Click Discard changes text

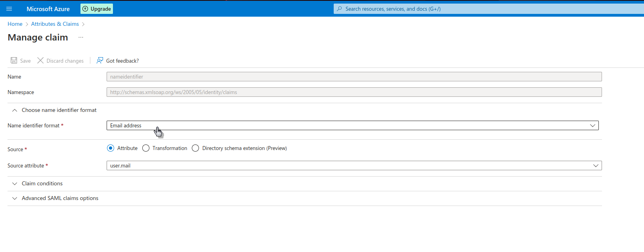tap(65, 61)
